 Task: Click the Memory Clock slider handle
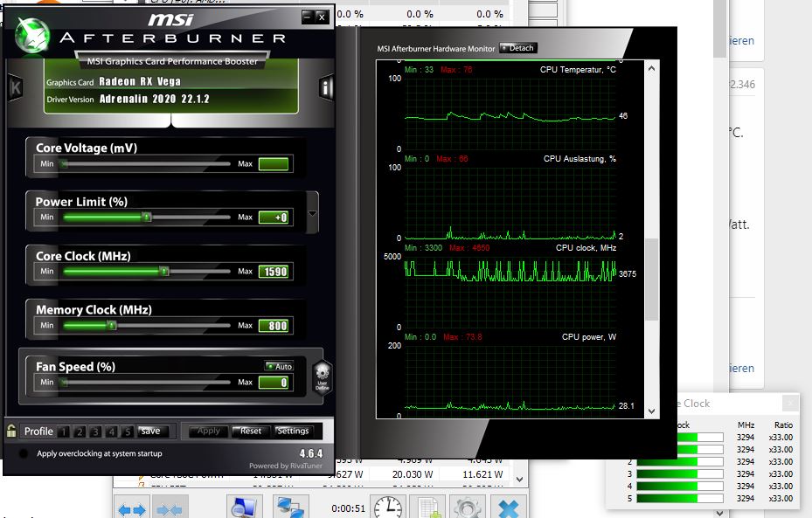(112, 326)
